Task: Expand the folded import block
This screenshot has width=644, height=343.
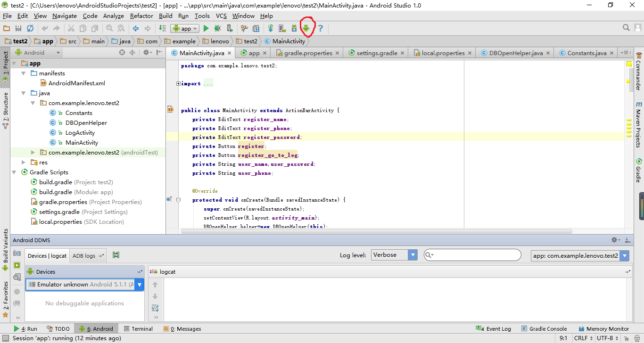Action: click(x=178, y=84)
